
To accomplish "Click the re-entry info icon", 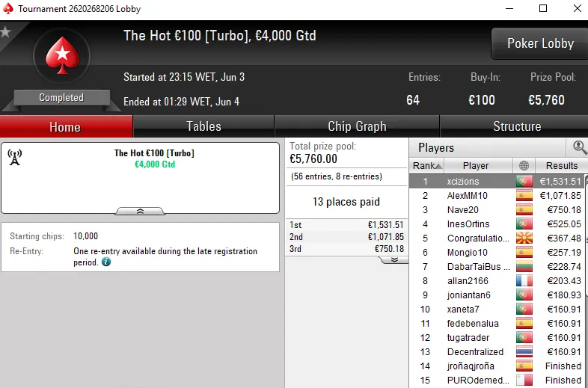I will pyautogui.click(x=106, y=262).
